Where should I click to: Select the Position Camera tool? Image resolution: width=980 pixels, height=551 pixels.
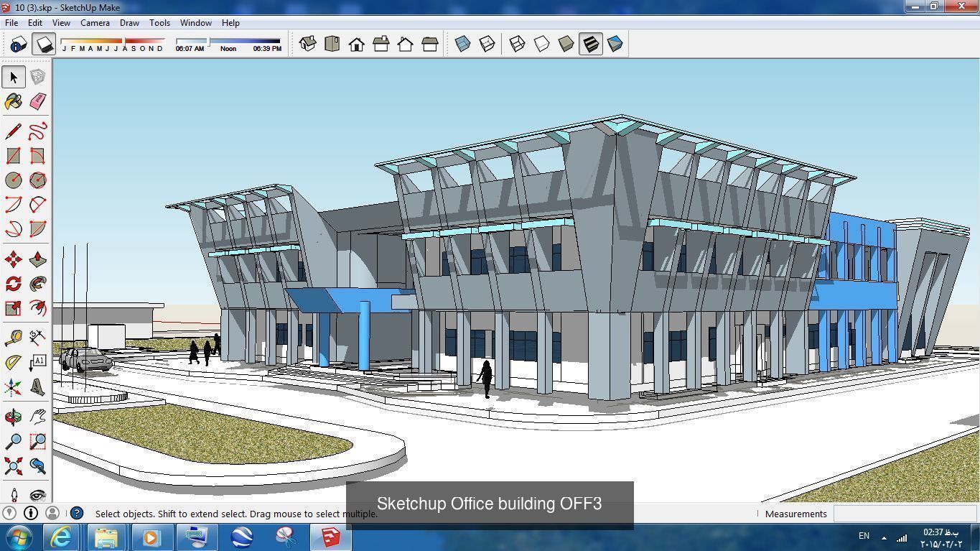[13, 494]
